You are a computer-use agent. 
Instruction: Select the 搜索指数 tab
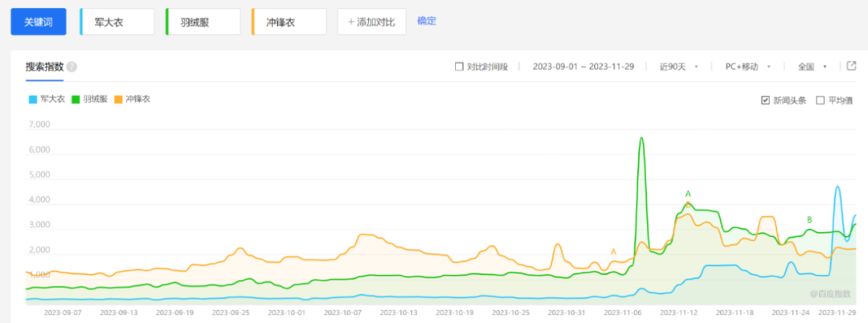(45, 67)
